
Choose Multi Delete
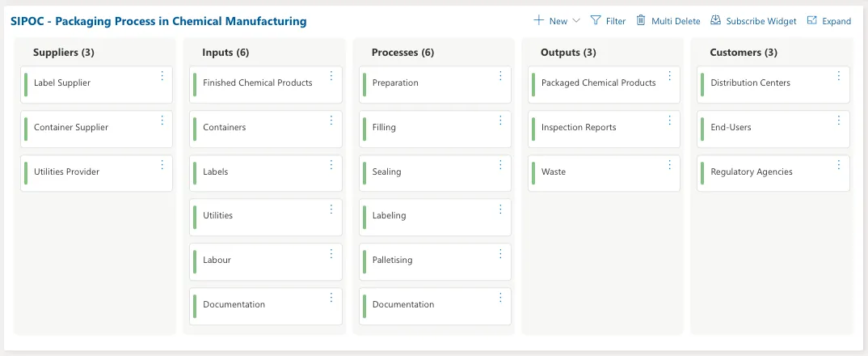pyautogui.click(x=676, y=21)
